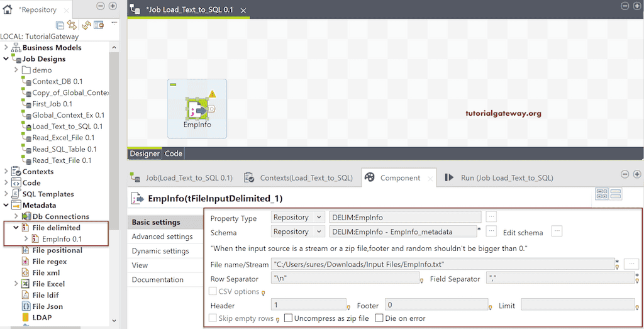Viewport: 644px width, 329px height.
Task: Collapse all items in Repository toolbar
Action: [60, 25]
